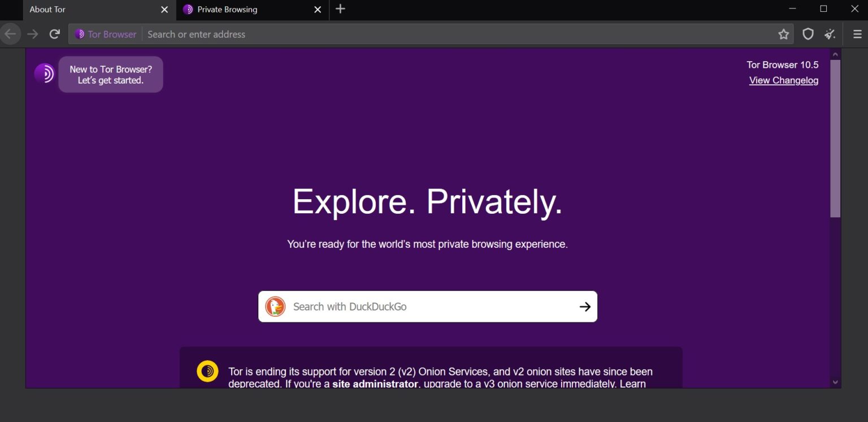The height and width of the screenshot is (422, 868).
Task: Click the Explore. Privately. heading
Action: tap(428, 201)
